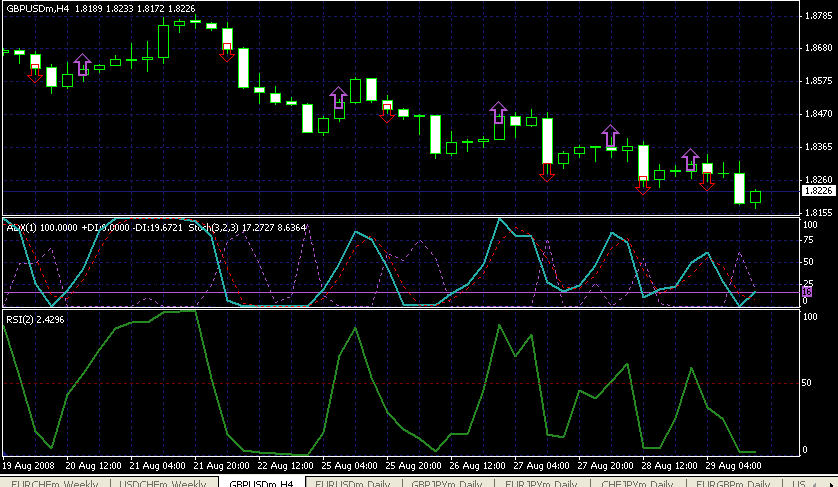Open the CHFJPYm,Daily chart tab
Screen dimensions: 838x487
pos(637,483)
